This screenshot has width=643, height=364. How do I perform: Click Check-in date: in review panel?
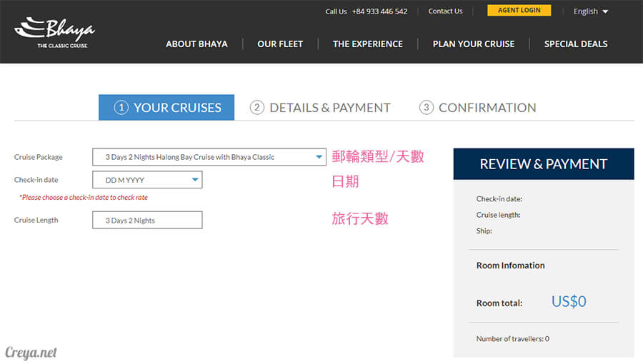click(499, 198)
